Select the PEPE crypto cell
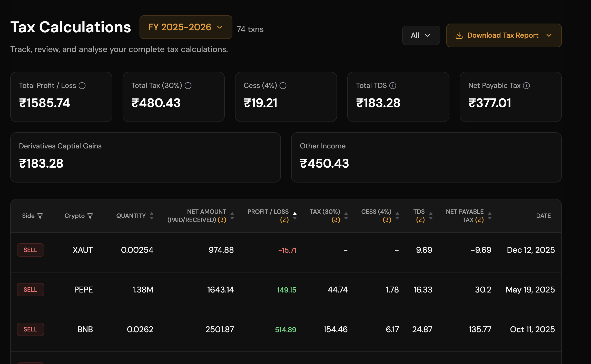This screenshot has width=591, height=364. click(84, 290)
